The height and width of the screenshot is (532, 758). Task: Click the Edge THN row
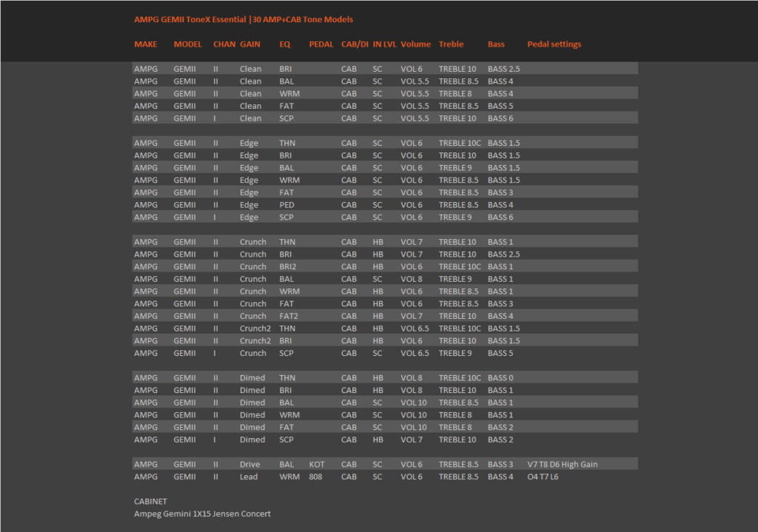tap(385, 143)
